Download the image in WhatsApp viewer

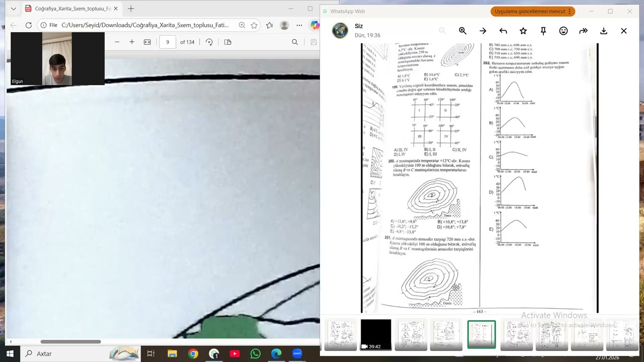(604, 31)
